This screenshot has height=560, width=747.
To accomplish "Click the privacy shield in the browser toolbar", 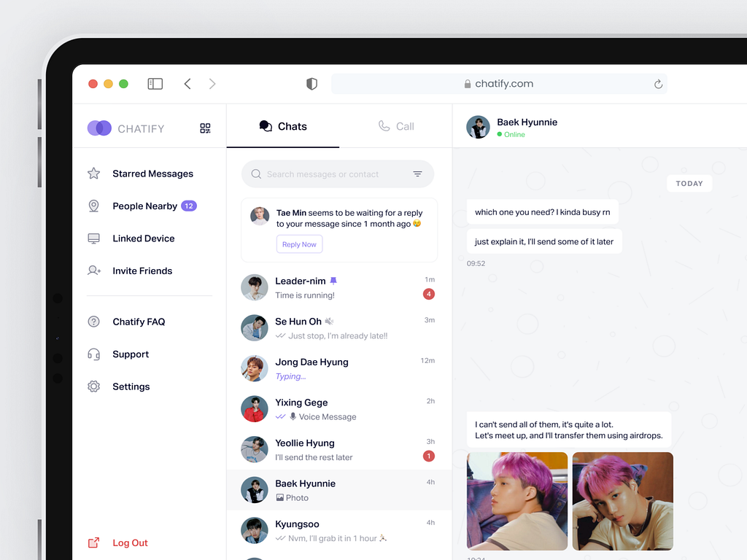I will [311, 84].
